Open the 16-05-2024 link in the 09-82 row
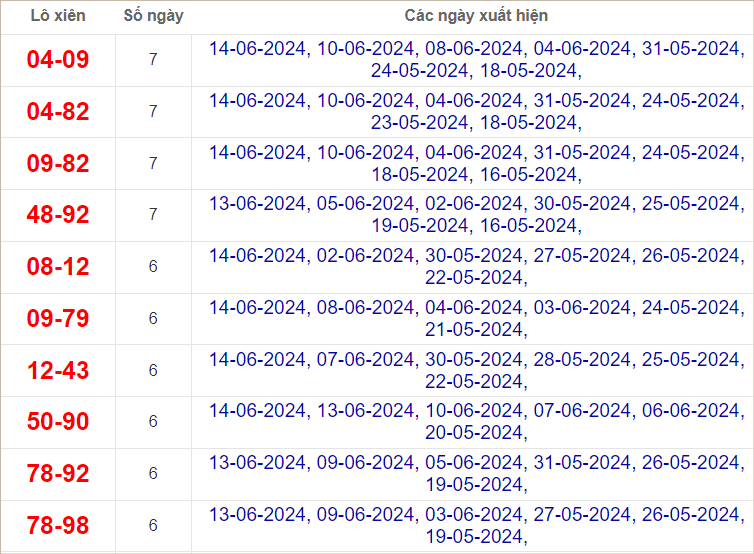The image size is (754, 554). (528, 174)
